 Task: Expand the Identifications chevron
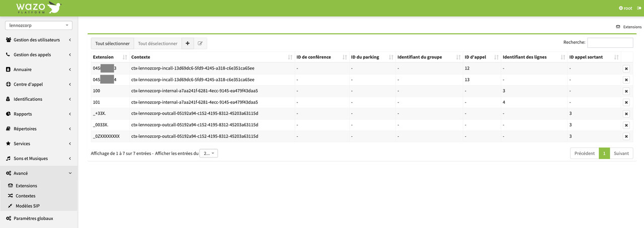(70, 99)
